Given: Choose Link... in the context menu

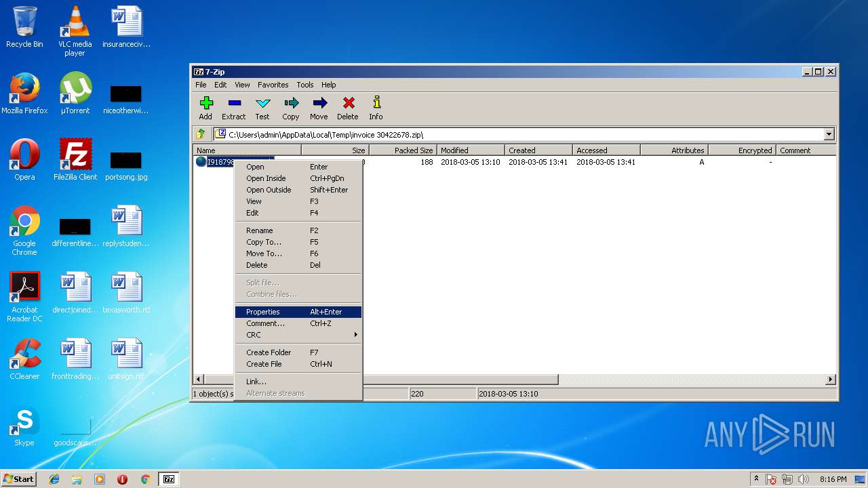Looking at the screenshot, I should 298,382.
